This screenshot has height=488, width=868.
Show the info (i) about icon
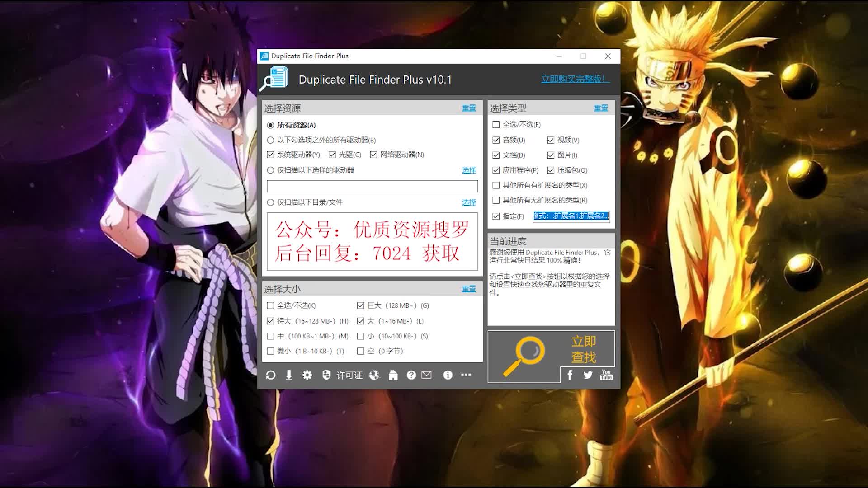tap(448, 375)
